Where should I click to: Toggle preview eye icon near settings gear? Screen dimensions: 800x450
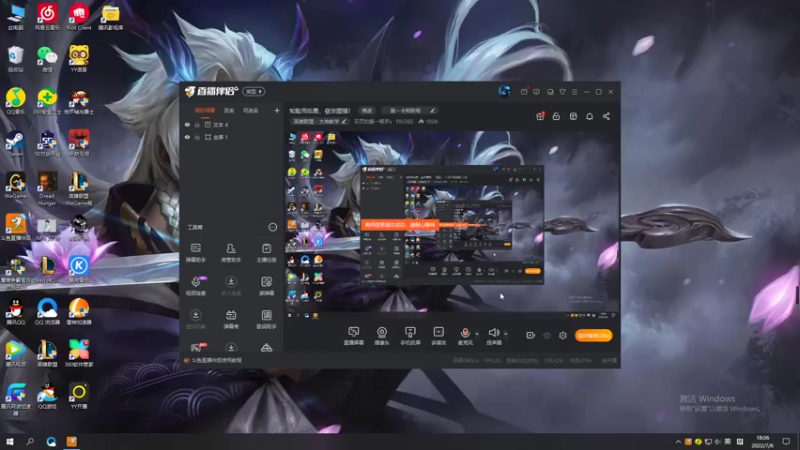(x=547, y=335)
